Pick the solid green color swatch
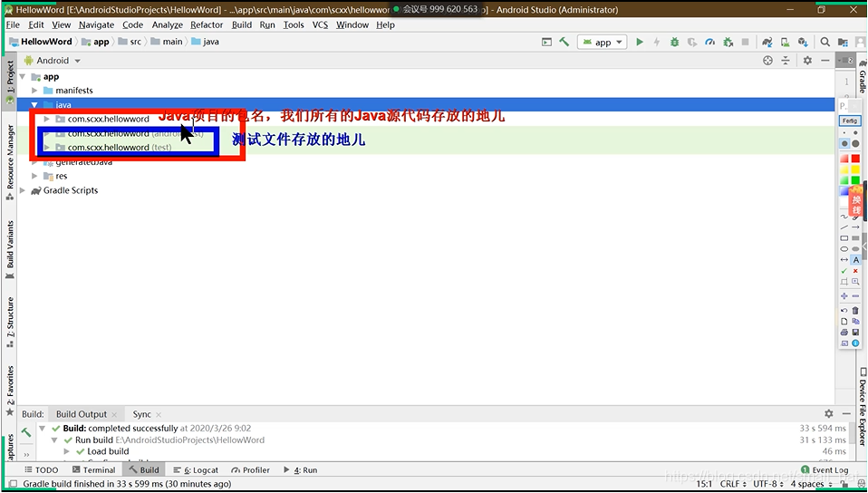 [855, 180]
